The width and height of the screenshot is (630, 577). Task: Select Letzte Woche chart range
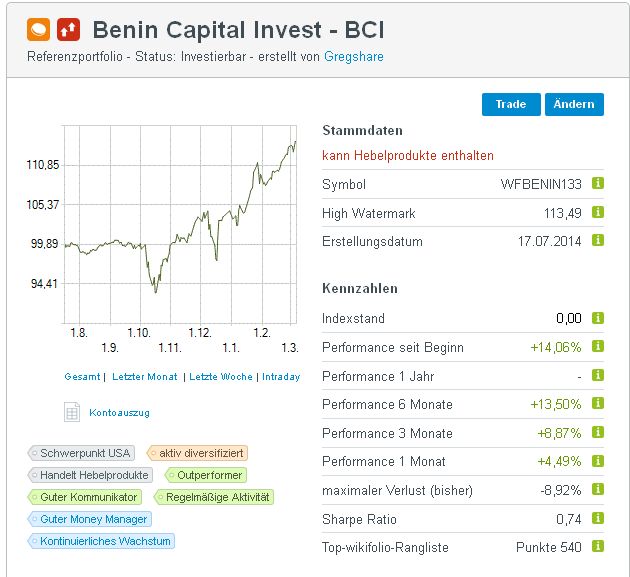[x=220, y=377]
